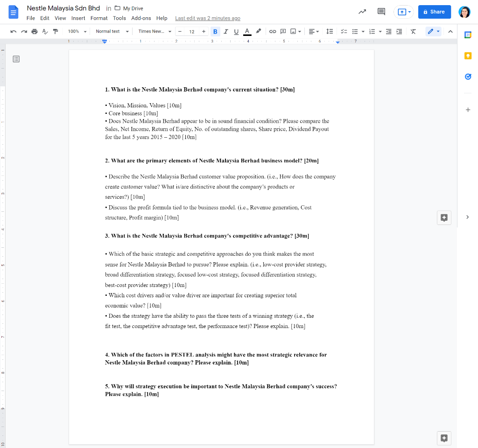
Task: Open the File menu
Action: point(30,18)
